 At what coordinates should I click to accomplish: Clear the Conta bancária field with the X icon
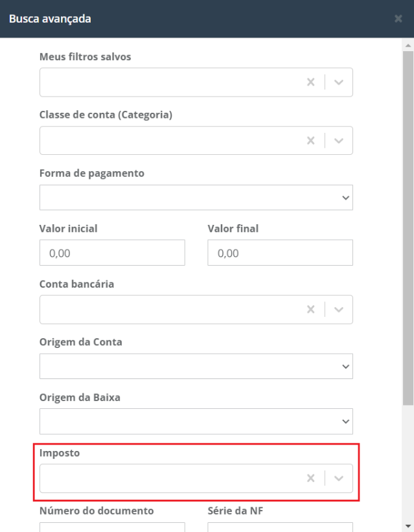310,310
